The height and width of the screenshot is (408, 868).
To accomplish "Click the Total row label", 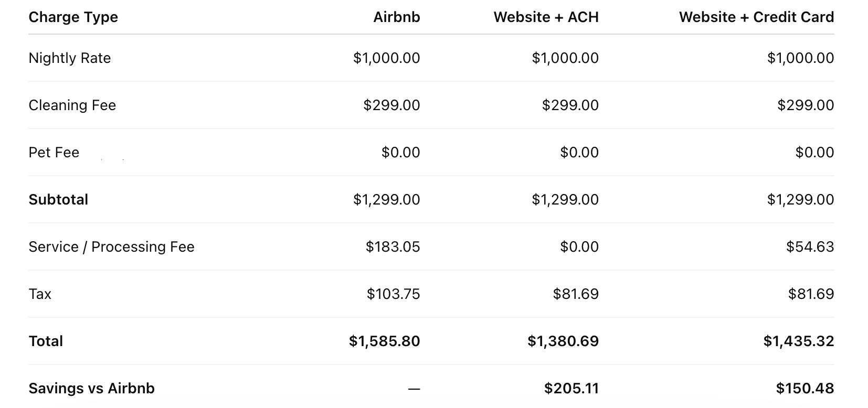I will [46, 341].
